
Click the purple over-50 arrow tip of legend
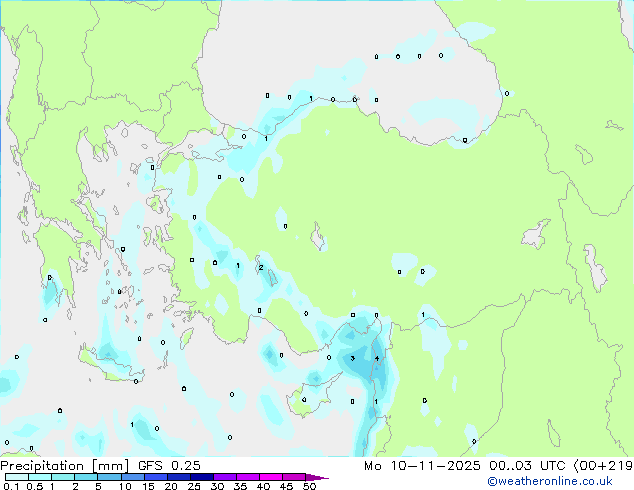tap(317, 477)
